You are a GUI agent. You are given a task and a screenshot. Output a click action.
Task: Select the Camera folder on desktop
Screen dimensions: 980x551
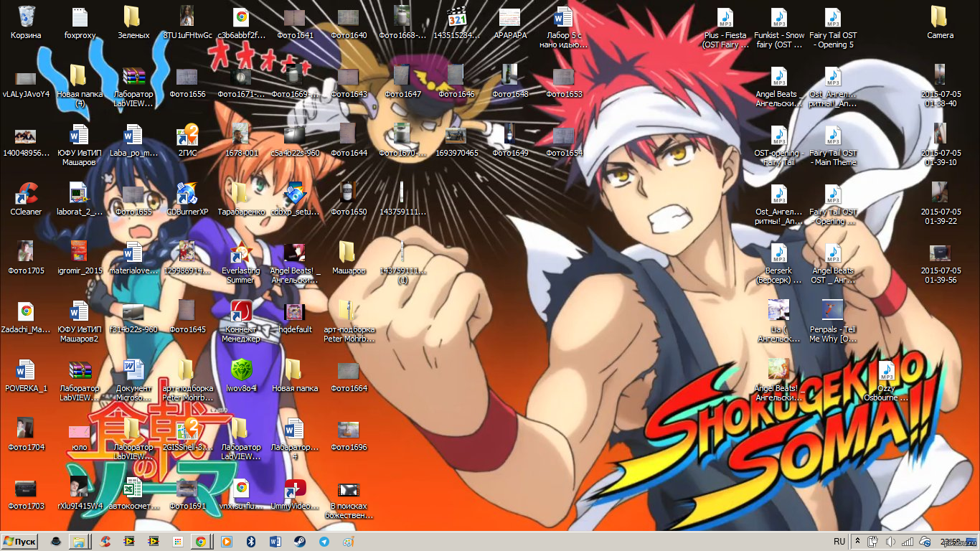click(x=940, y=17)
